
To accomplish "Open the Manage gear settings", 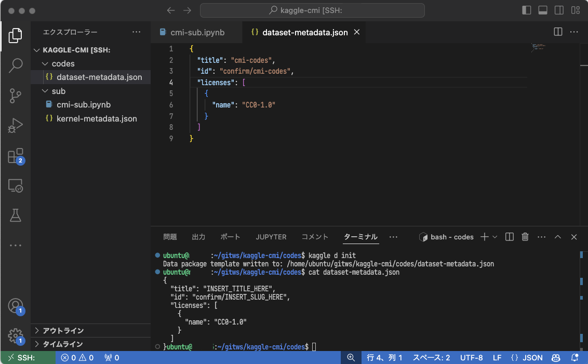I will [x=16, y=335].
